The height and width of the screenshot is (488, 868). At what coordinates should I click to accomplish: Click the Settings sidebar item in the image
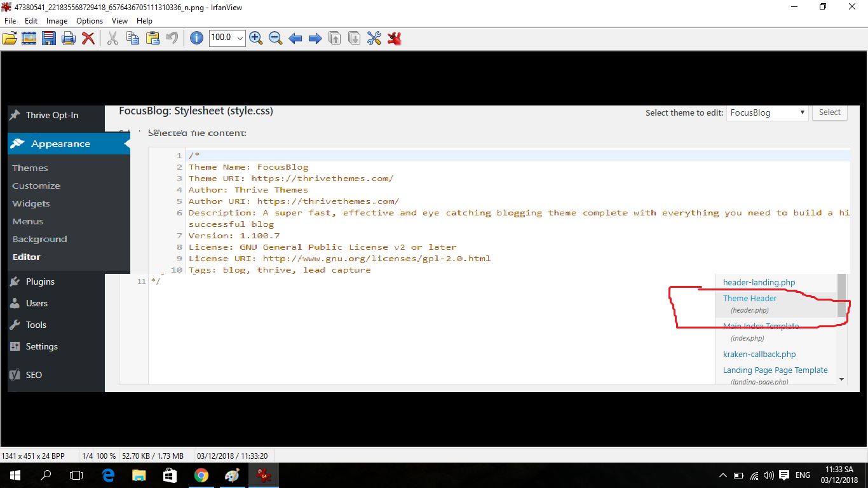(x=42, y=346)
